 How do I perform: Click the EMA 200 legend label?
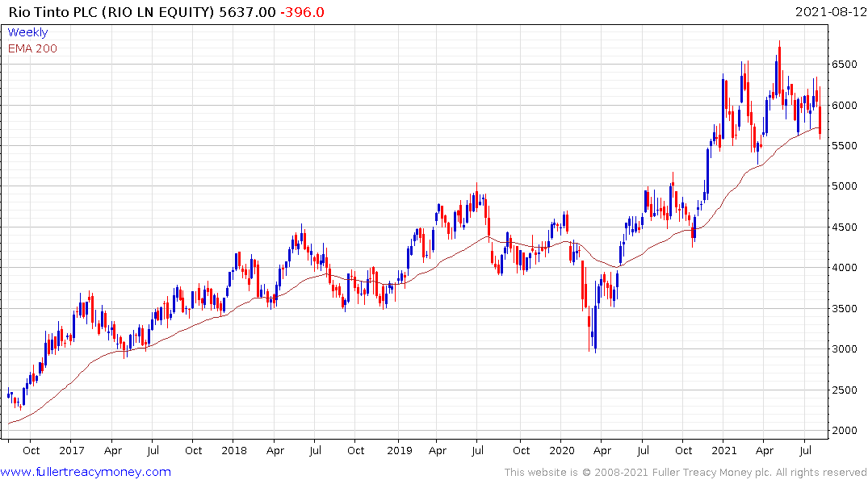point(32,48)
